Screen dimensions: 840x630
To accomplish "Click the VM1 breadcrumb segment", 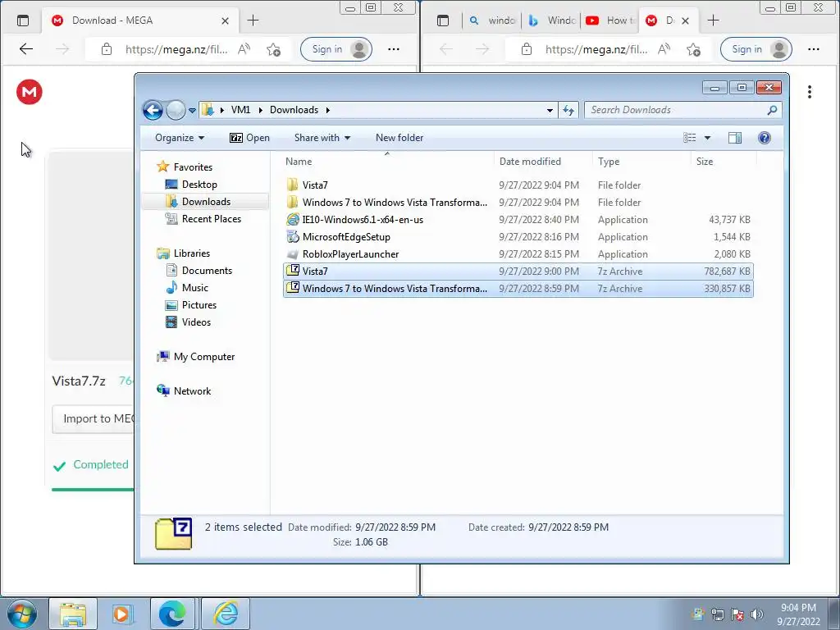I will pos(240,110).
